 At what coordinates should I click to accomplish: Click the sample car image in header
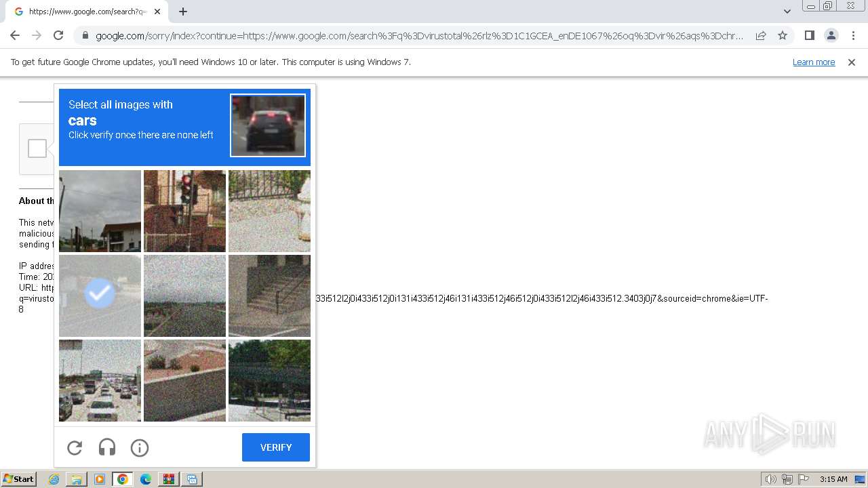click(x=268, y=125)
